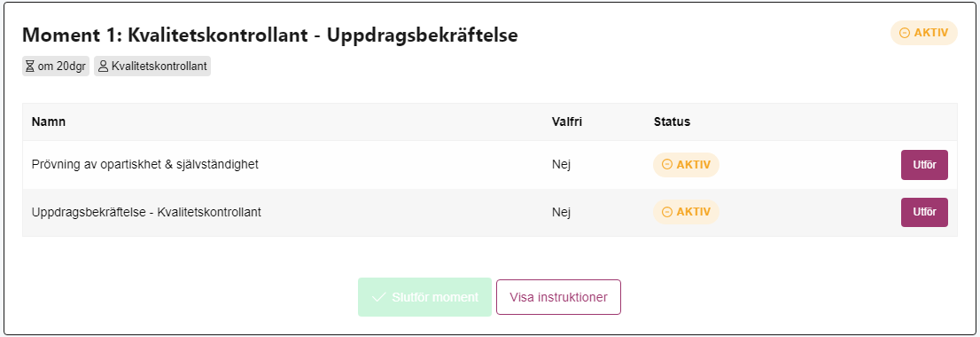Select the Uppdragsbekräftelse - Kvalitetskontrollant row text
The height and width of the screenshot is (337, 980).
146,212
